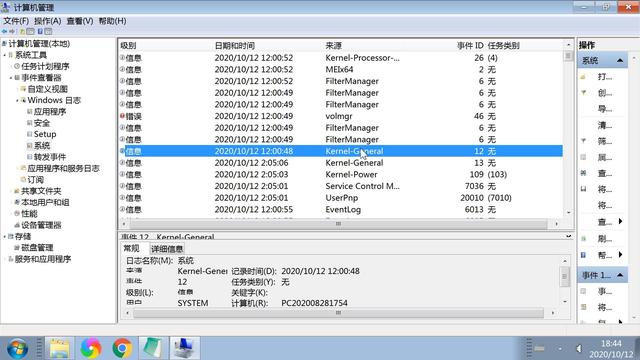Click the Forward arrow toolbar icon

pyautogui.click(x=12, y=31)
